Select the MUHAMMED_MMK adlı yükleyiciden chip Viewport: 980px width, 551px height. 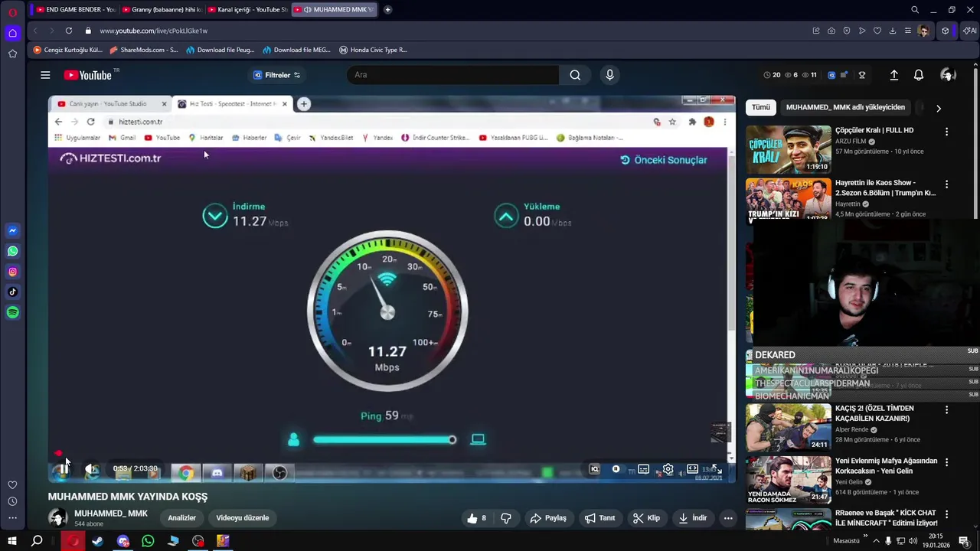[845, 107]
